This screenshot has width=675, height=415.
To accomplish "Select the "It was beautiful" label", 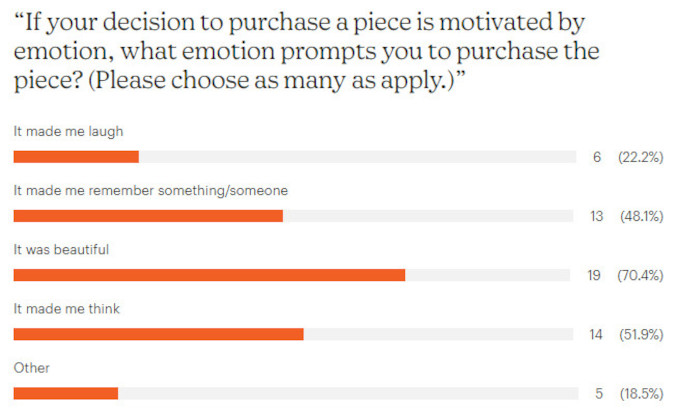I will pos(60,249).
